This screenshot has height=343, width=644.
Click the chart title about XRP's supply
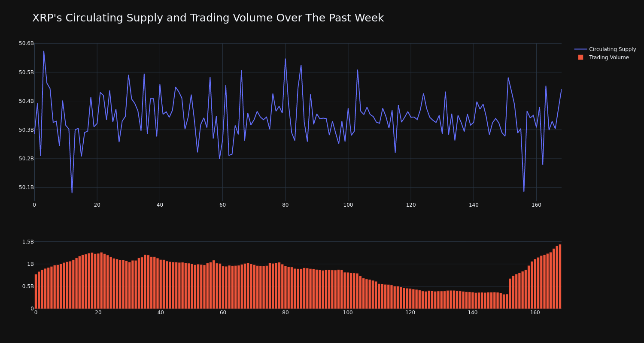tap(208, 18)
